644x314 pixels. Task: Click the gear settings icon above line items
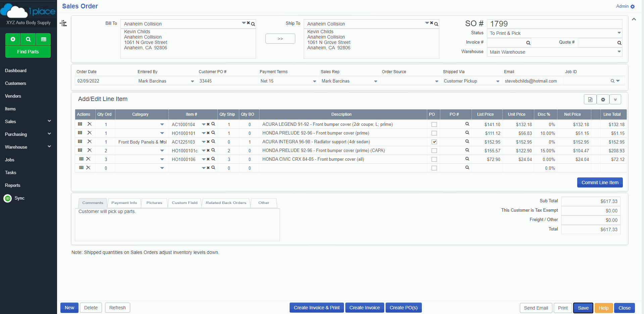pyautogui.click(x=603, y=100)
